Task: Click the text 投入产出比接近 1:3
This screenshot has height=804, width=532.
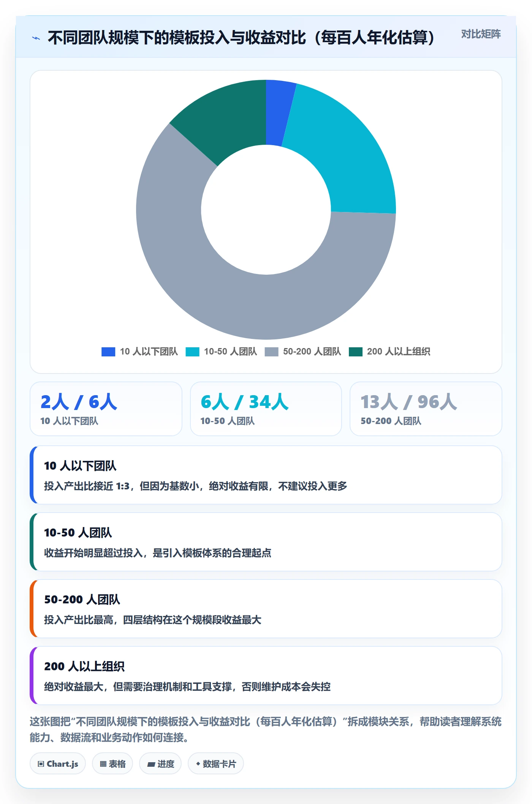Action: point(87,486)
